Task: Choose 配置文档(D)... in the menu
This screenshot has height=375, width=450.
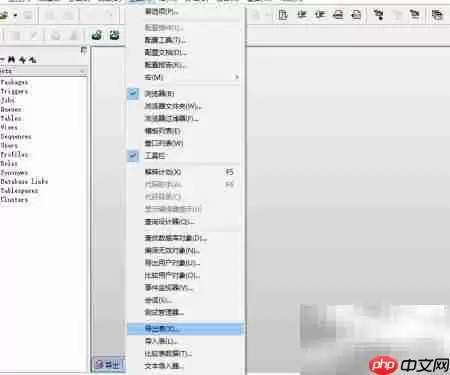Action: (x=184, y=53)
